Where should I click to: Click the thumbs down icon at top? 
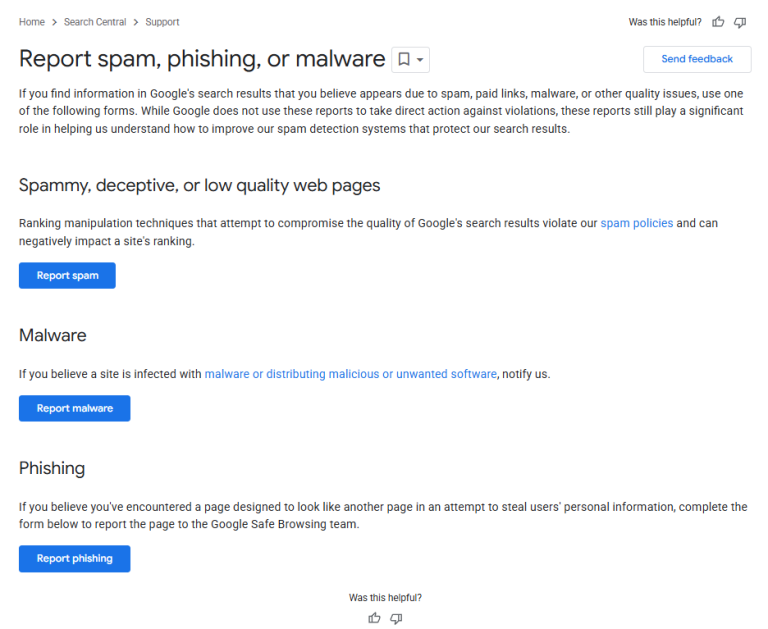point(740,22)
